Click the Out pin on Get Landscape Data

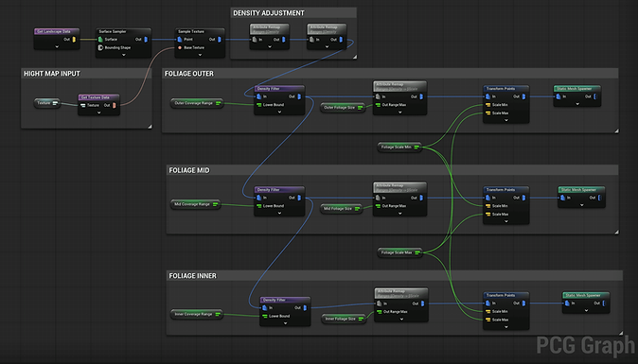tap(74, 40)
